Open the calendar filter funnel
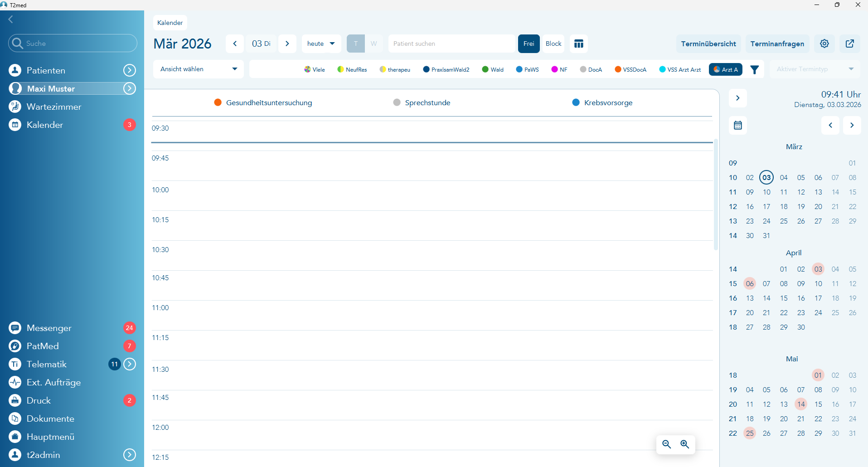 tap(754, 69)
